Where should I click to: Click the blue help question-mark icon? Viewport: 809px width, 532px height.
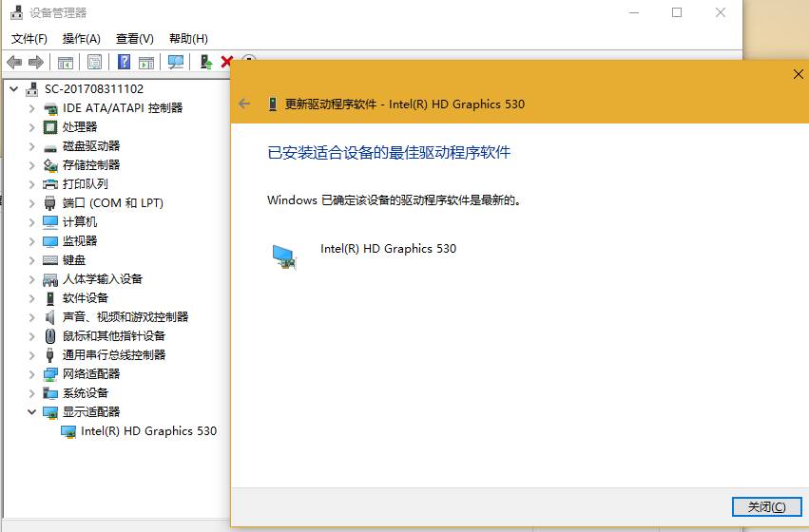point(124,63)
